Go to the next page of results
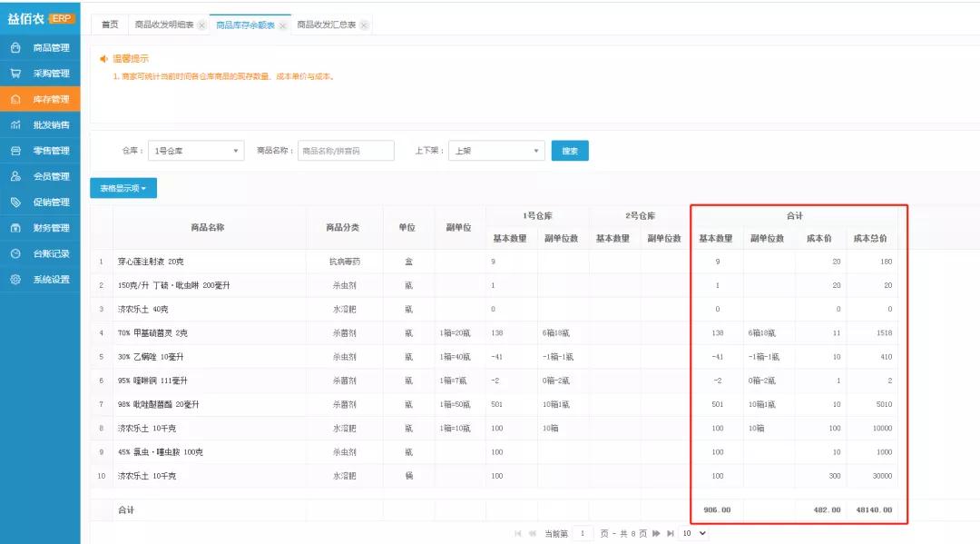 [655, 534]
